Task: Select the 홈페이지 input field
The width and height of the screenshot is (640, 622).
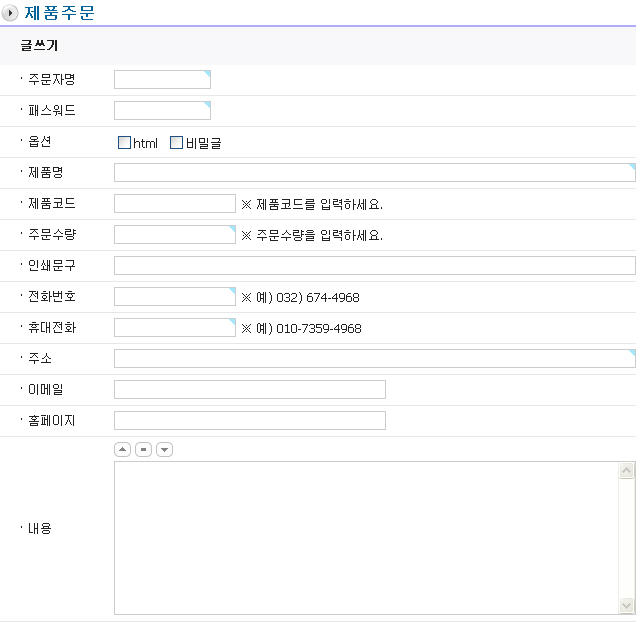Action: (x=250, y=421)
